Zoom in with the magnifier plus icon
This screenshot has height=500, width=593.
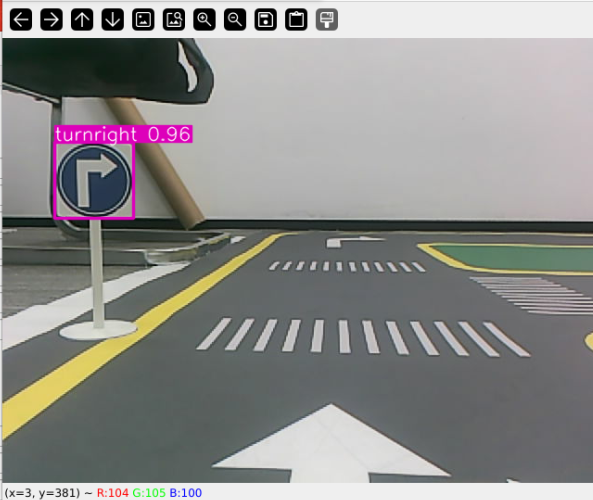point(205,19)
